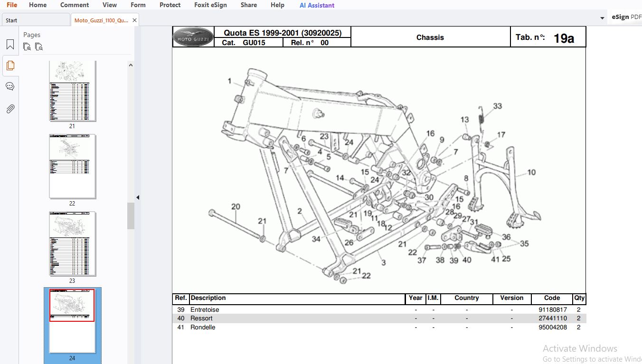Image resolution: width=642 pixels, height=364 pixels.
Task: Open the Pages panel icon
Action: [x=10, y=65]
